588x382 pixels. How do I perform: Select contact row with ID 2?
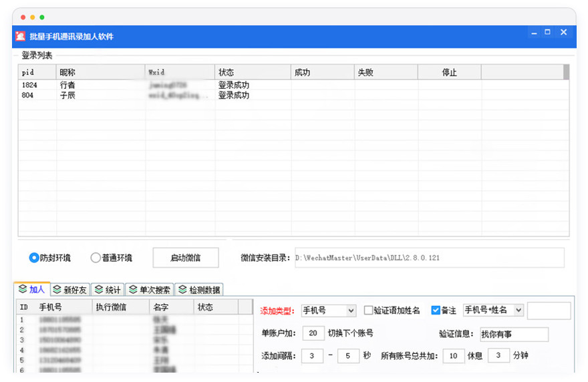(x=134, y=330)
